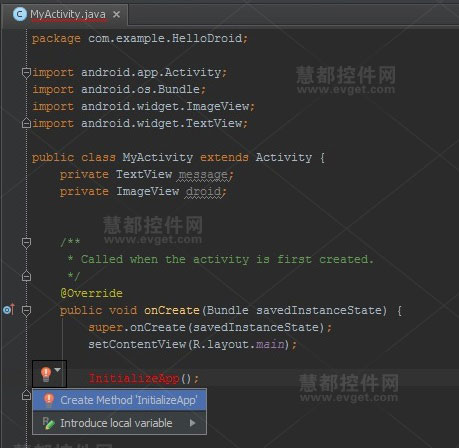This screenshot has width=459, height=448.
Task: Expand the Introduce local variable submenu arrow
Action: 192,423
